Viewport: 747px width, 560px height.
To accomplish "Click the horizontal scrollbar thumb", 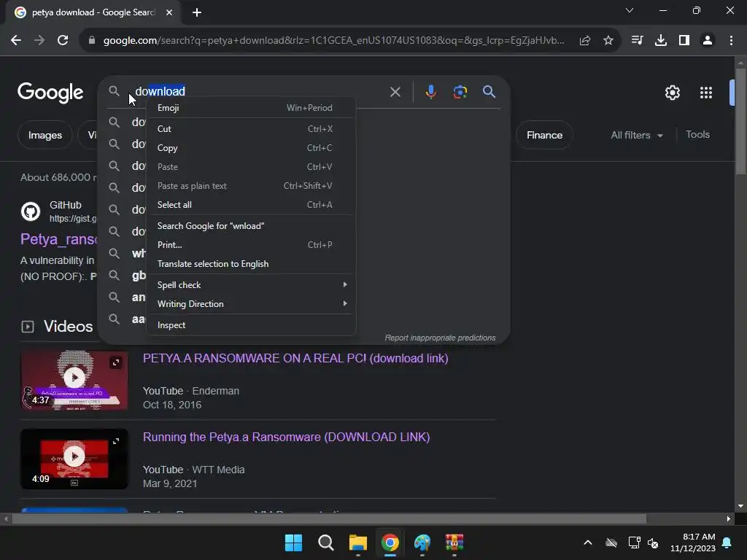I will (x=329, y=519).
